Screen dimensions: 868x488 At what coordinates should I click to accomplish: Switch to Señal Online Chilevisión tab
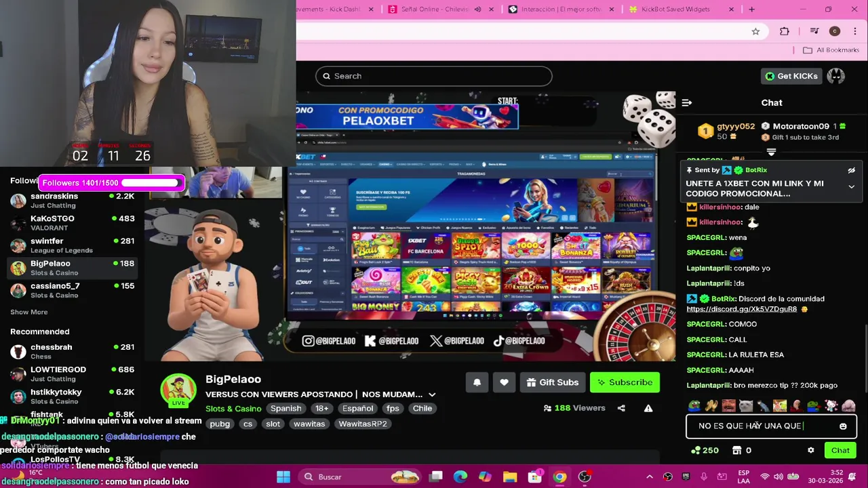click(441, 9)
